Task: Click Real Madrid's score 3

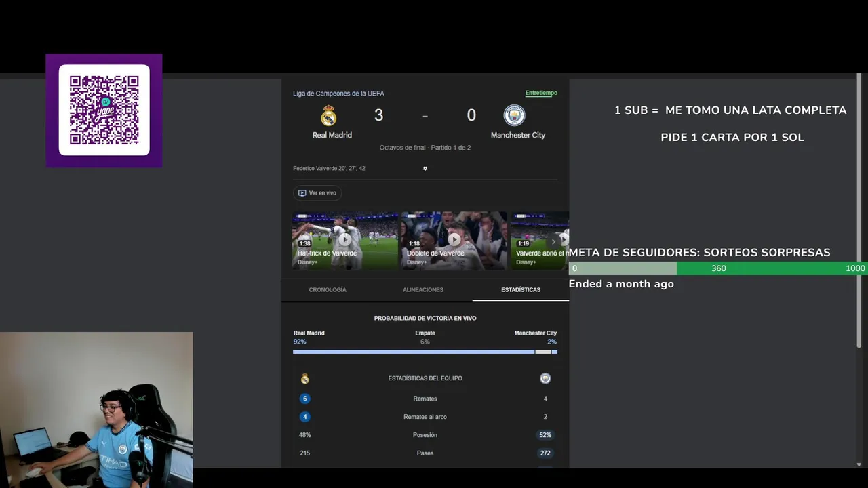Action: click(378, 115)
